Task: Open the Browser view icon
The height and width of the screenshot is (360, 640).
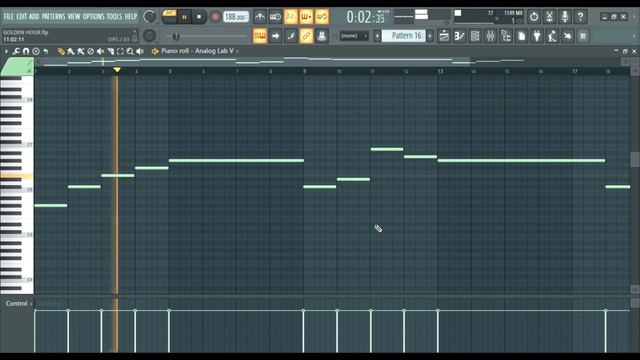Action: 506,36
